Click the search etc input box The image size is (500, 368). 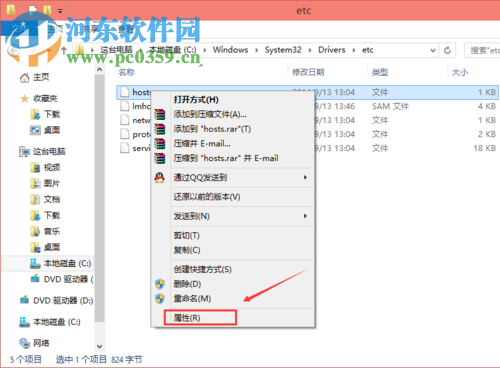pos(483,50)
